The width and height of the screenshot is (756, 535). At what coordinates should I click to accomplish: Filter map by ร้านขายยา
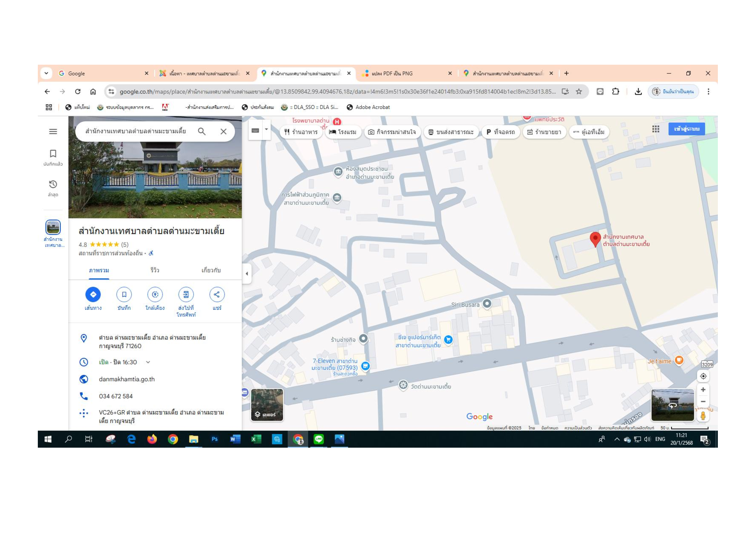point(544,132)
